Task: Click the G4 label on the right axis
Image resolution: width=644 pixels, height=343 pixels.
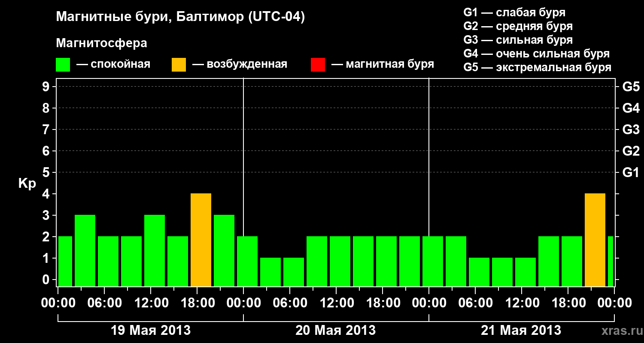Action: (x=631, y=108)
